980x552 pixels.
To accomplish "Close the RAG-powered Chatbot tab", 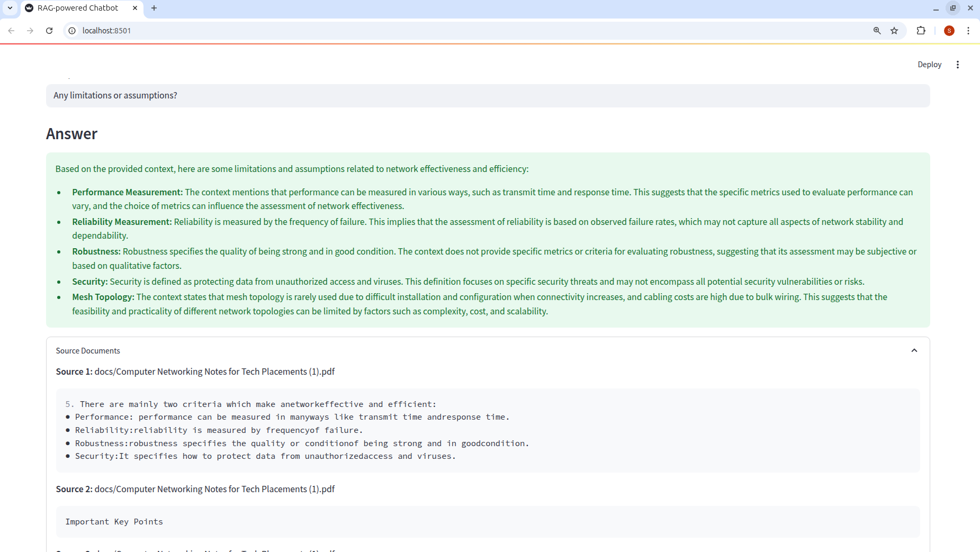I will [x=135, y=8].
